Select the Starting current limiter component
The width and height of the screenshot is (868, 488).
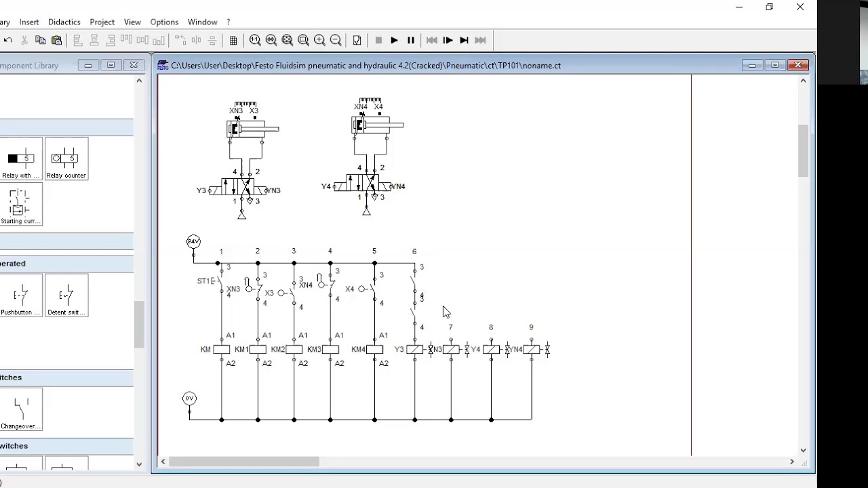point(21,205)
